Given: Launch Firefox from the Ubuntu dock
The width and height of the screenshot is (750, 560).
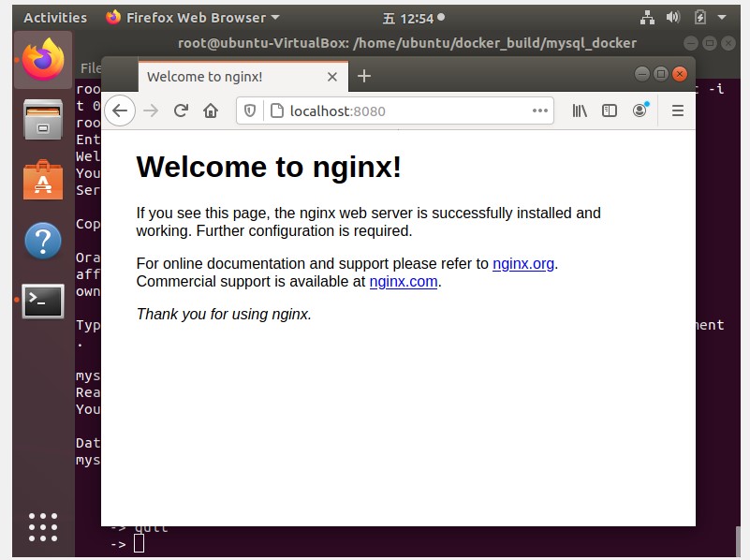Looking at the screenshot, I should [43, 60].
